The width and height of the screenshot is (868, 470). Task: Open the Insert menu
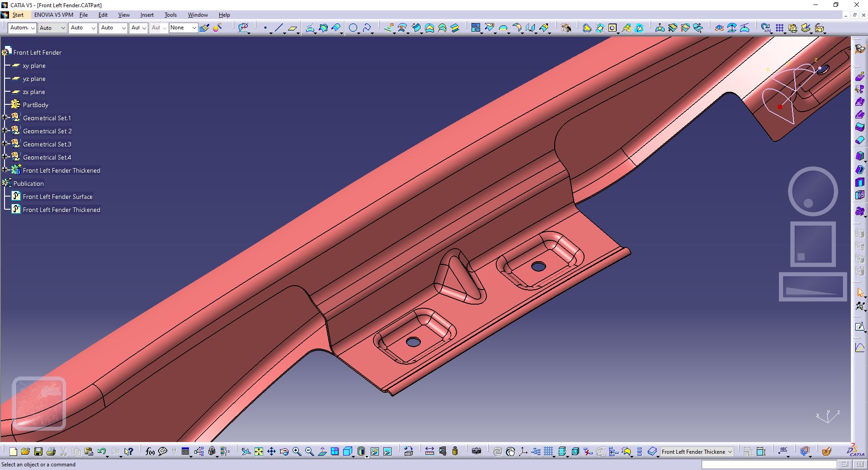pyautogui.click(x=147, y=15)
